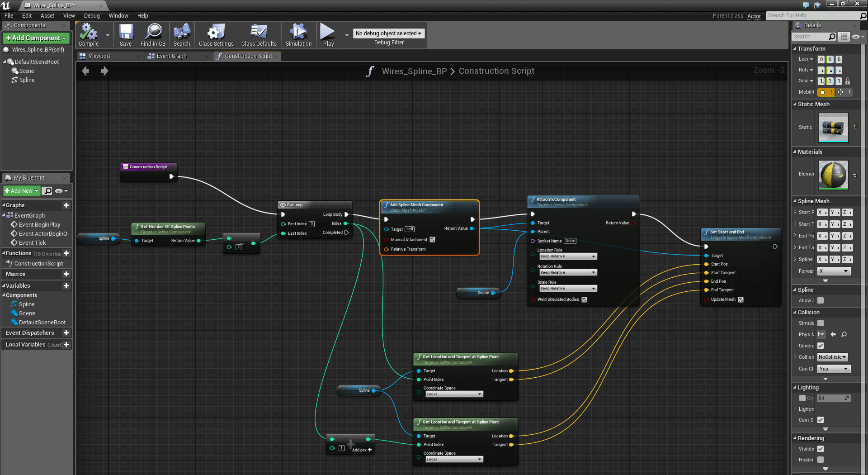Open the Debug menu

[x=92, y=16]
